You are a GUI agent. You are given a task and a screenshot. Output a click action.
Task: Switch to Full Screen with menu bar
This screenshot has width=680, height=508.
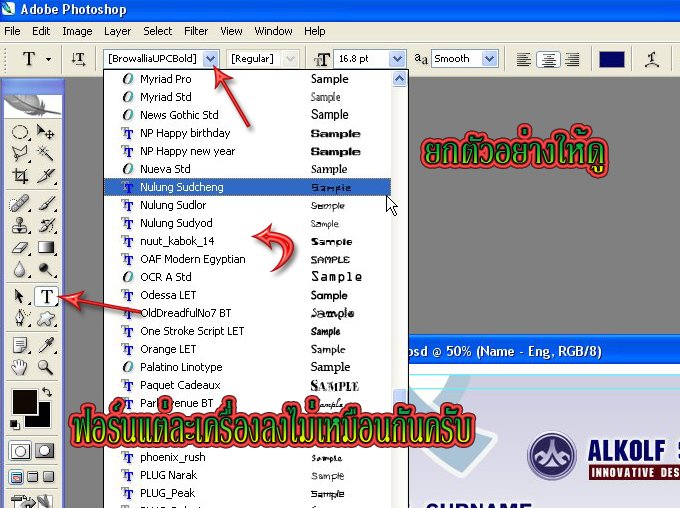(x=33, y=477)
